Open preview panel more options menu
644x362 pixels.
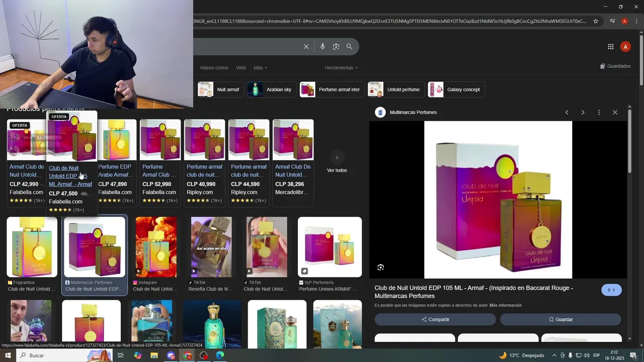click(x=599, y=112)
